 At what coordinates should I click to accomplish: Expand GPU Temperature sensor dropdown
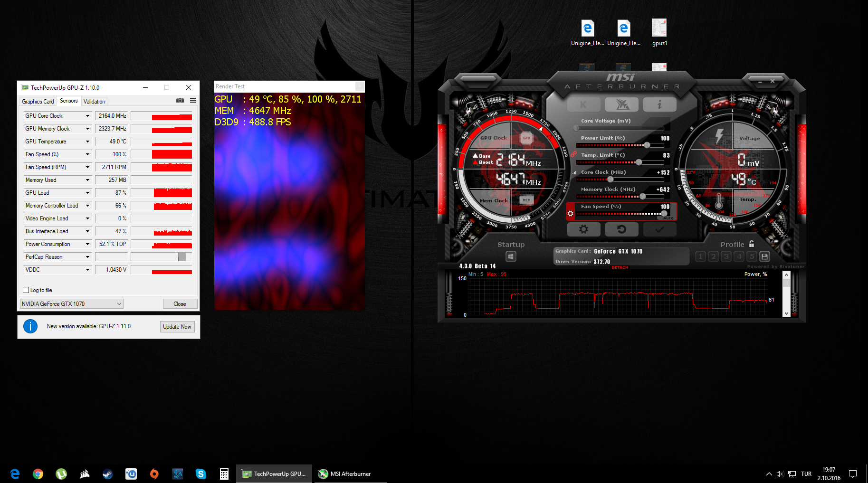[87, 142]
